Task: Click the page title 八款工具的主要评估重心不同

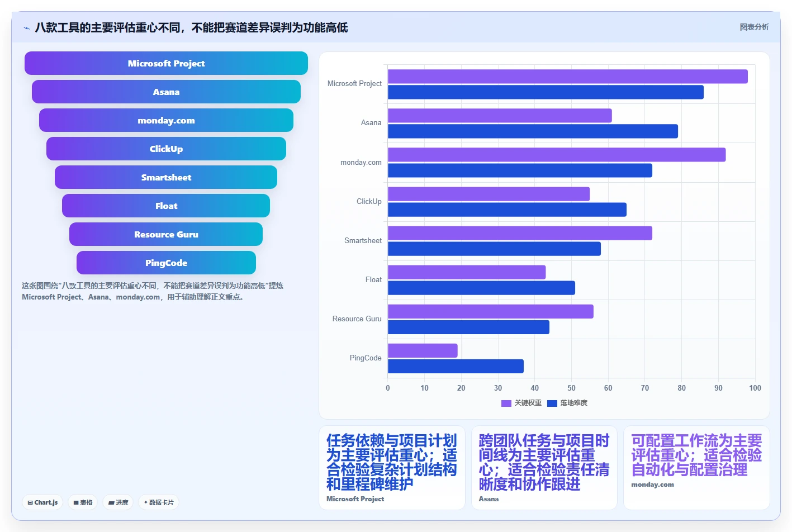Action: coord(191,27)
